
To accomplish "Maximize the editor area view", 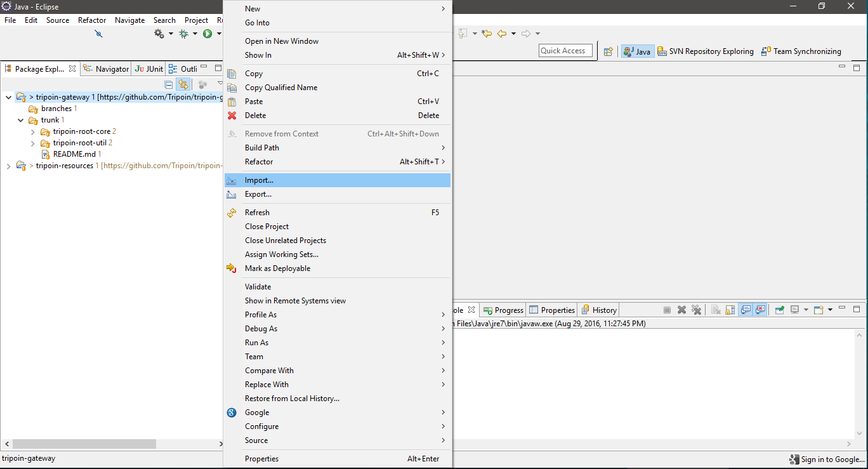I will pos(857,67).
